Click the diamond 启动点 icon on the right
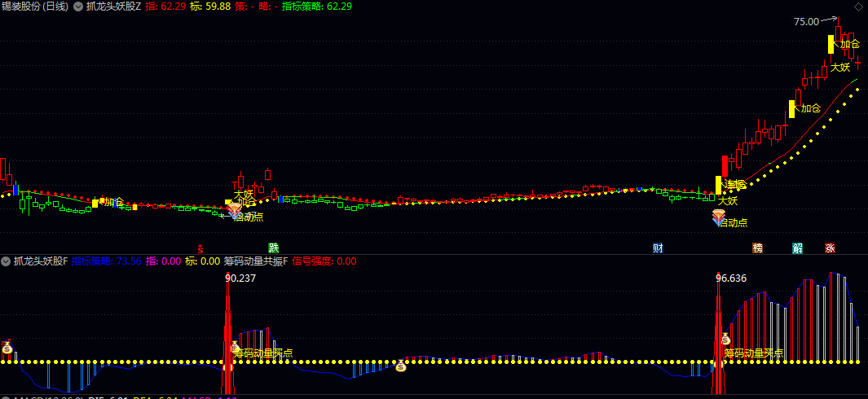868x399 pixels. click(718, 218)
